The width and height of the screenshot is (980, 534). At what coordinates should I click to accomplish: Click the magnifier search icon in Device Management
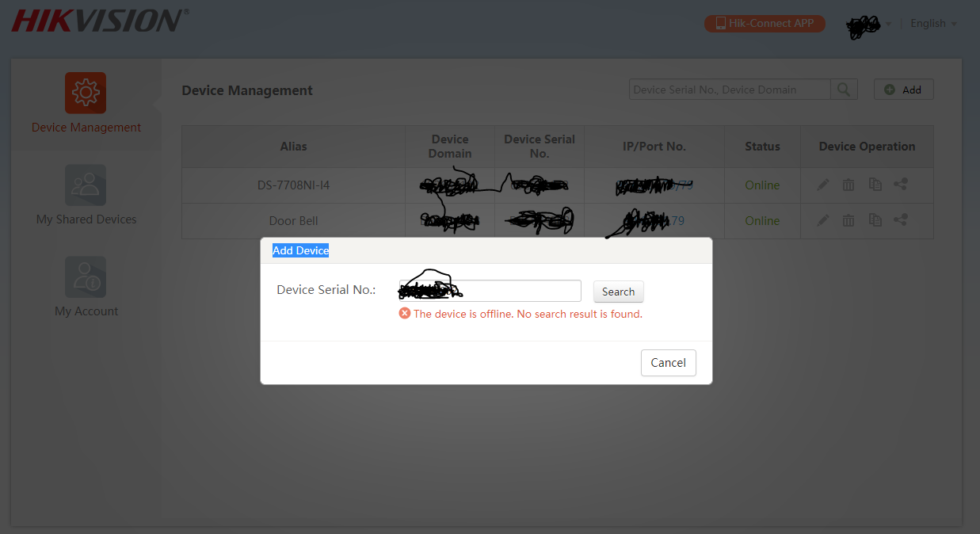click(844, 90)
